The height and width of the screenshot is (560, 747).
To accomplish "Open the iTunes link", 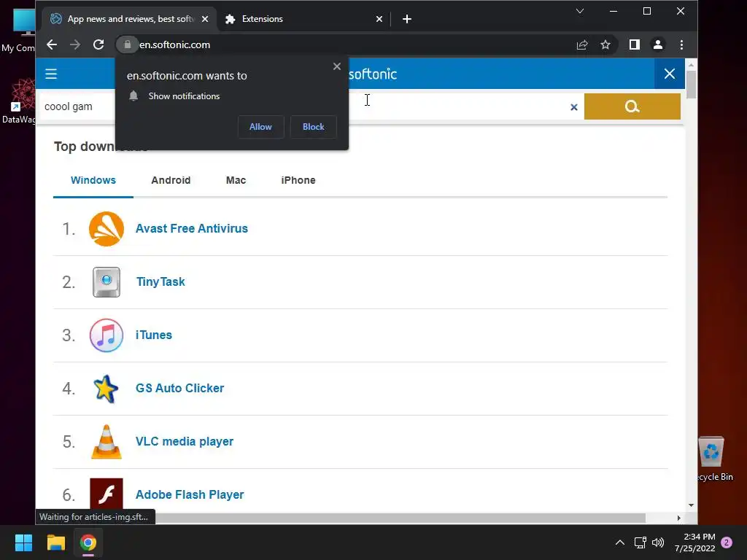I will 154,335.
